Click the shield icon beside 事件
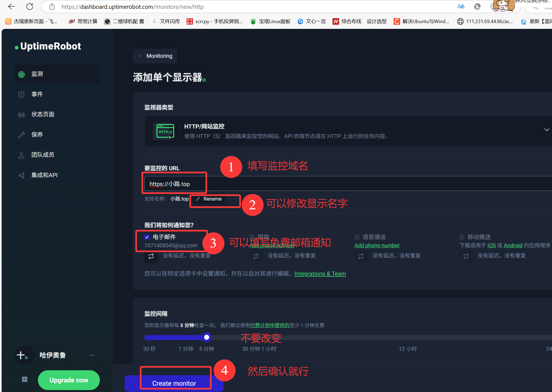Viewport: 552px width, 392px height. (21, 95)
